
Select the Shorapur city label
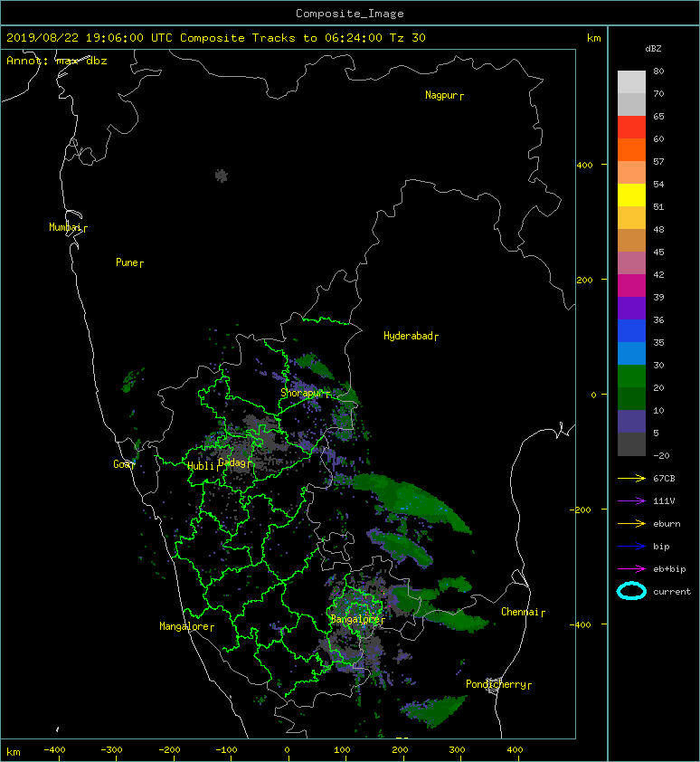click(x=305, y=393)
